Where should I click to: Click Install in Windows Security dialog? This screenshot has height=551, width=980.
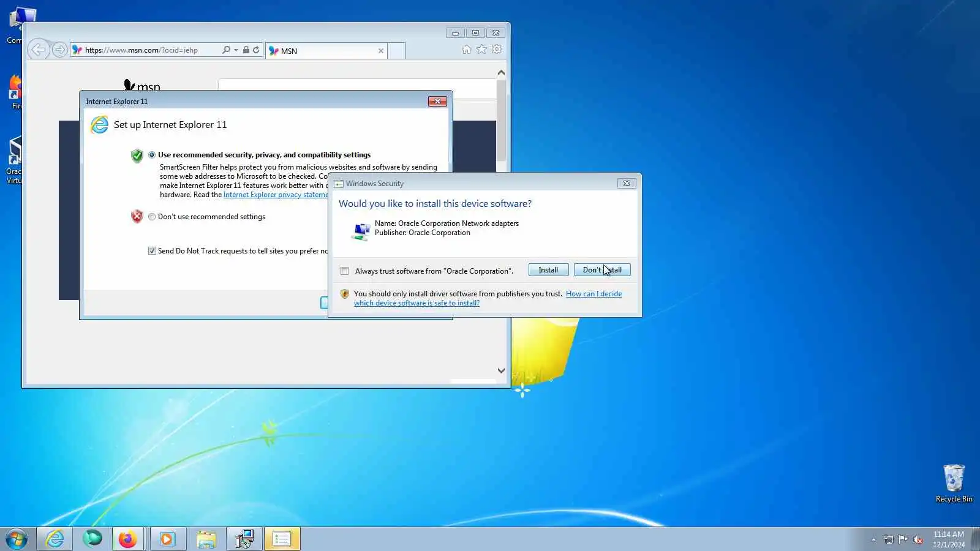(548, 270)
